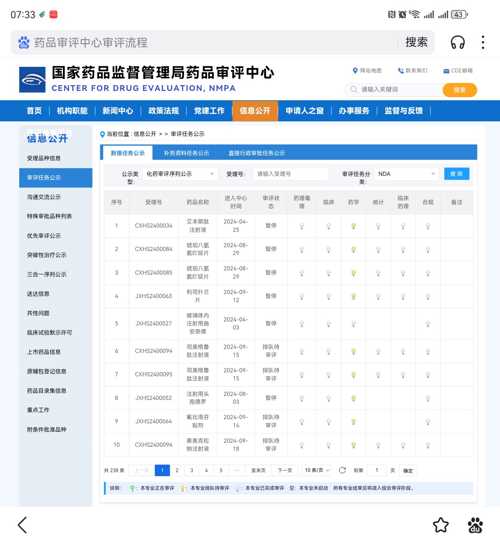Tap the back arrow at bottom left
The height and width of the screenshot is (544, 500).
23,525
